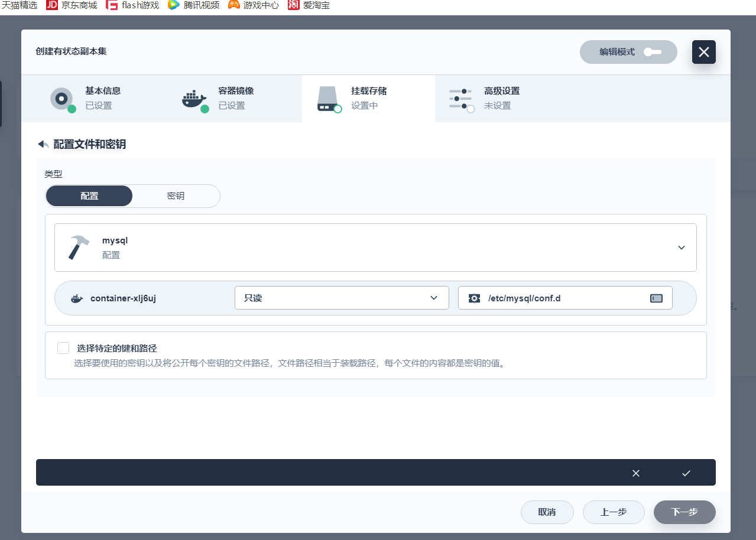This screenshot has height=540, width=756.
Task: Click the hammer icon for mysql config
Action: [79, 248]
